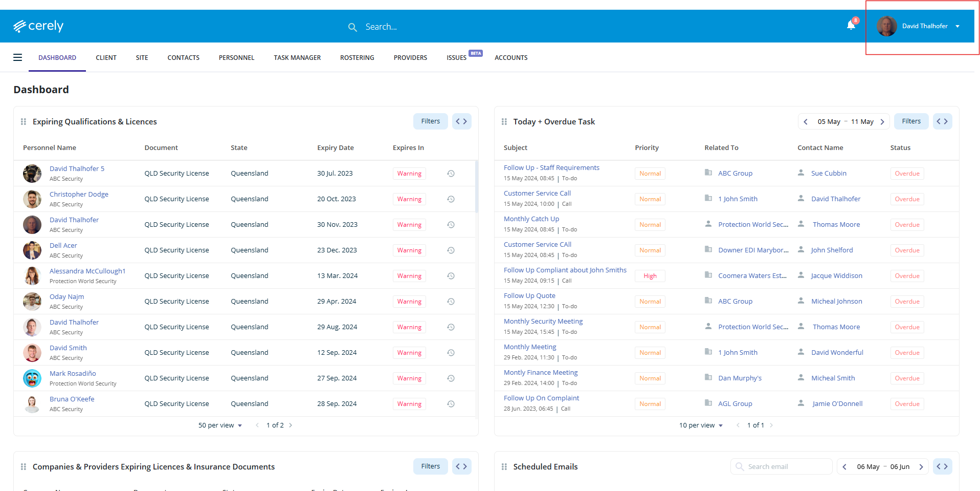Image resolution: width=980 pixels, height=491 pixels.
Task: Open the 50 per view dropdown
Action: tap(220, 425)
